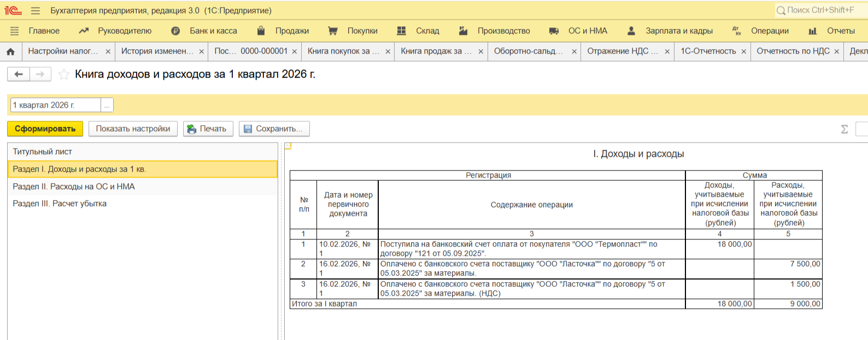This screenshot has width=868, height=340.
Task: Close the 1С-Отчетность tab
Action: [743, 51]
